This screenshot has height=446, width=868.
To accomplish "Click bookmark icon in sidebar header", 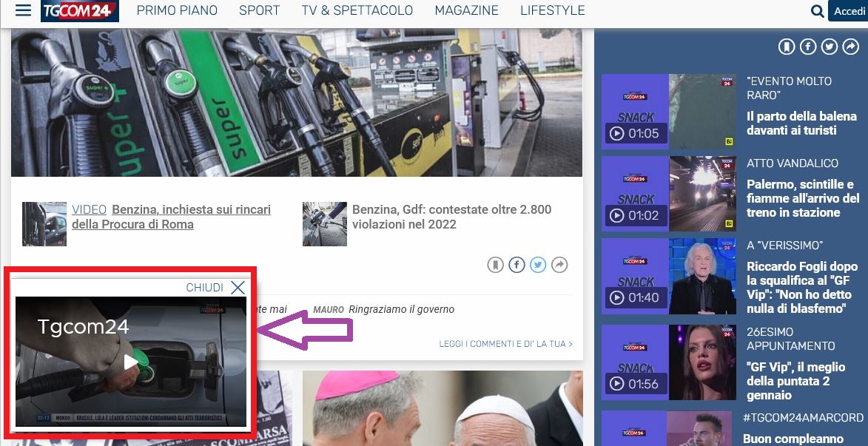I will pos(786,47).
